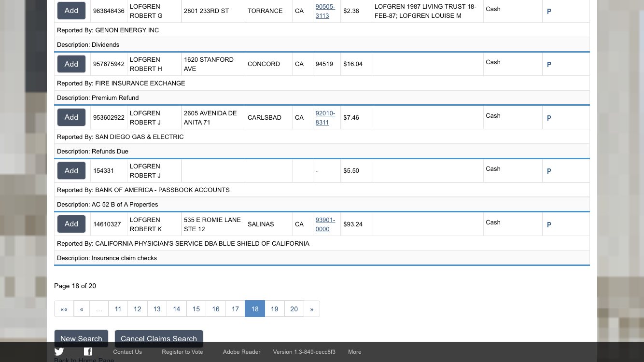The width and height of the screenshot is (644, 362).
Task: Click the P icon in property 154331 row
Action: [x=549, y=171]
